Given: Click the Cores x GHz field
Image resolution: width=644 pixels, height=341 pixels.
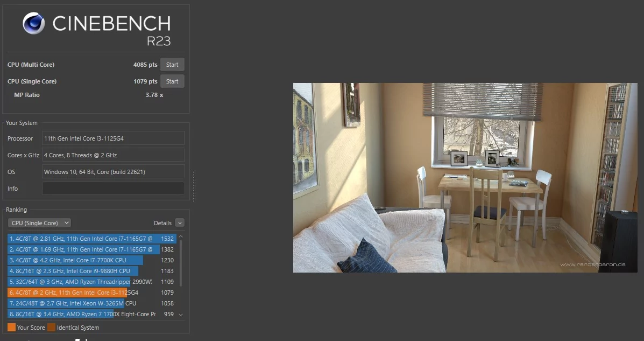Looking at the screenshot, I should tap(113, 155).
